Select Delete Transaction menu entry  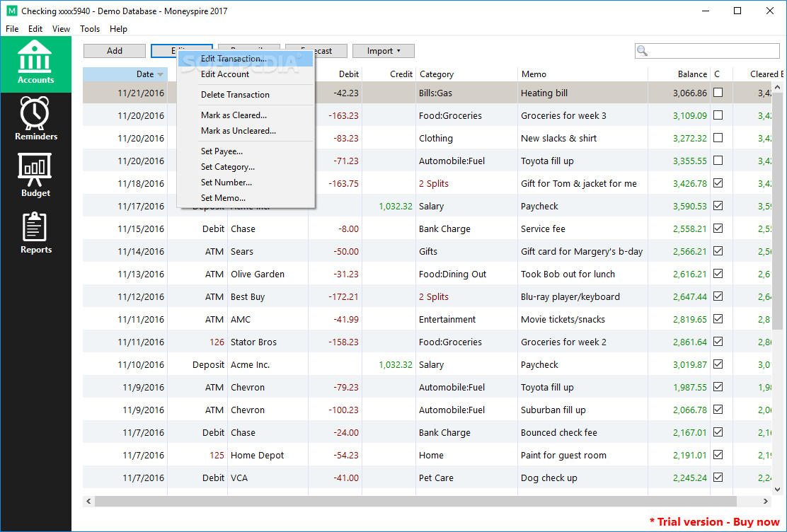coord(246,95)
